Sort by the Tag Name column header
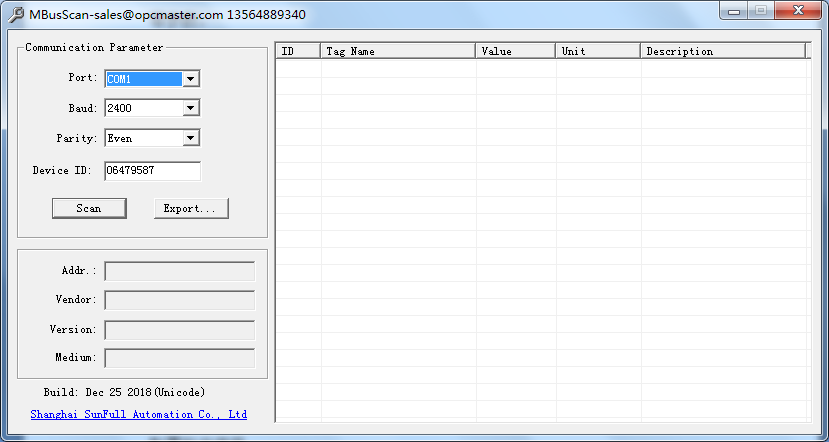Viewport: 829px width, 442px height. [398, 51]
